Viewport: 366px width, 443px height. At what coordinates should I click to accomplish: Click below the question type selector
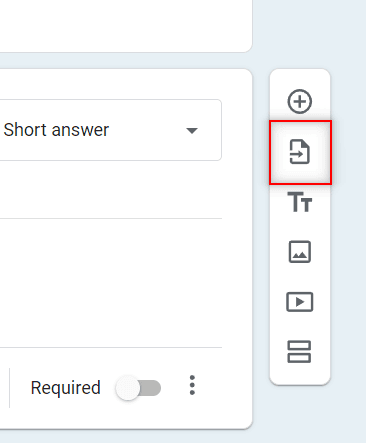110,189
